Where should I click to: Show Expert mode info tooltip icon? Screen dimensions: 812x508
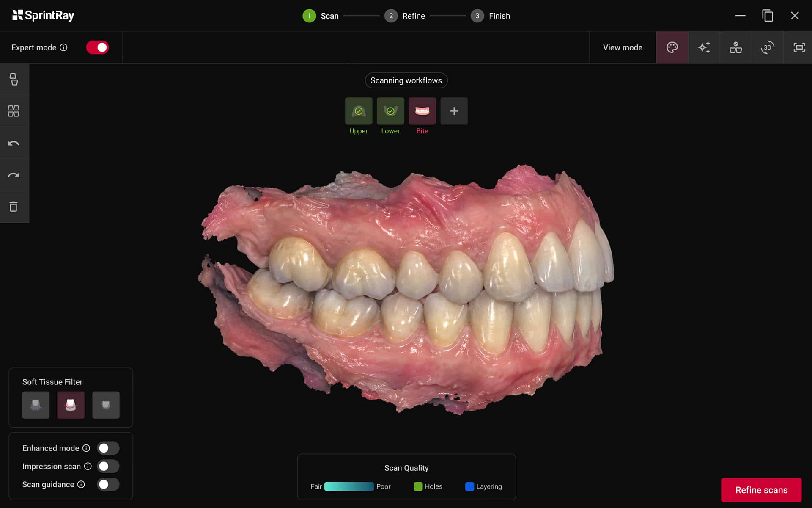(63, 47)
